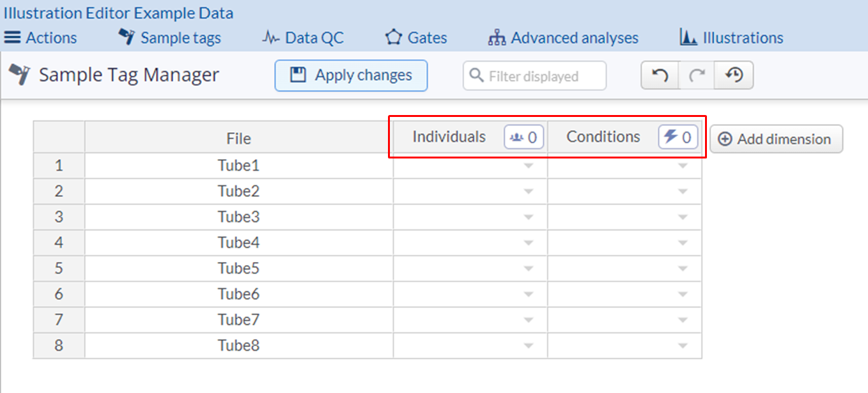Viewport: 868px width, 393px height.
Task: Open the revision history clock icon
Action: click(x=734, y=75)
